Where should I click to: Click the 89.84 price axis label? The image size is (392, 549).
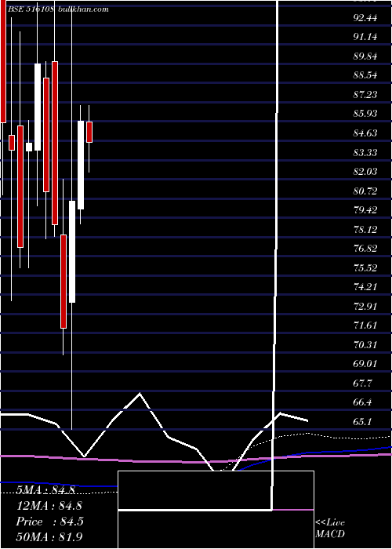(x=365, y=56)
